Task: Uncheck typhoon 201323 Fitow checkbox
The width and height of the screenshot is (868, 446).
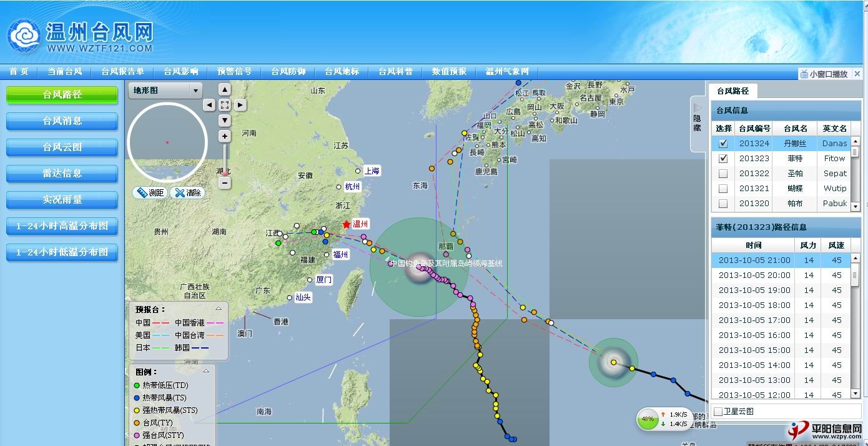Action: [x=723, y=159]
